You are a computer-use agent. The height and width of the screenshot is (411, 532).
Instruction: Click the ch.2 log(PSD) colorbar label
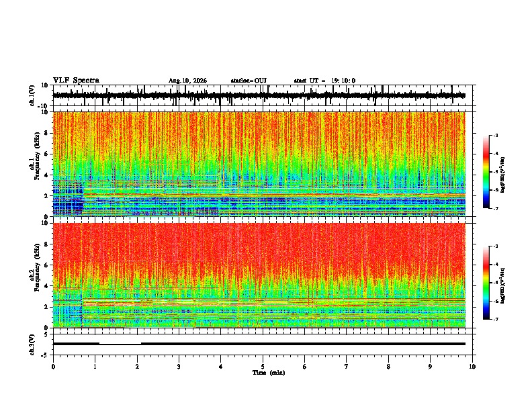[x=503, y=285]
